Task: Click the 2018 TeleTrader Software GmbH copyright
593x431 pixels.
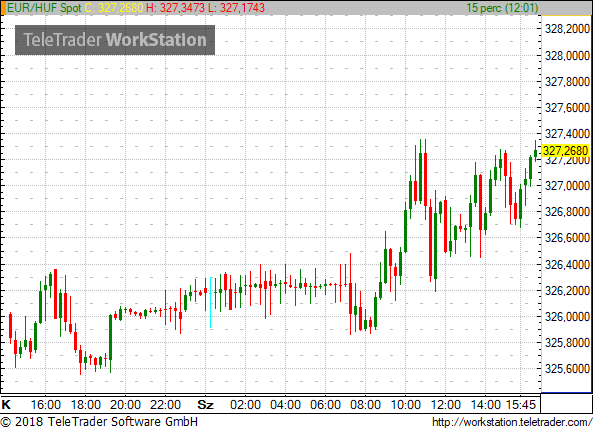Action: coord(99,422)
